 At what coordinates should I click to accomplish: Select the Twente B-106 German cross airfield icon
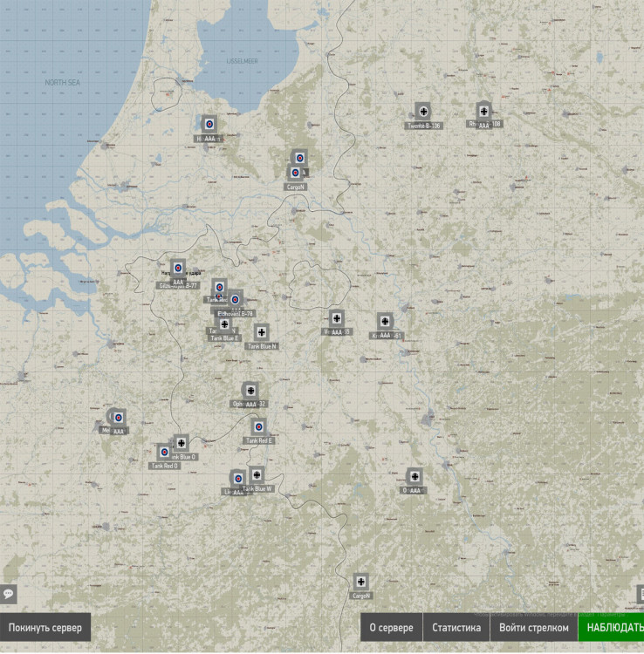point(423,112)
